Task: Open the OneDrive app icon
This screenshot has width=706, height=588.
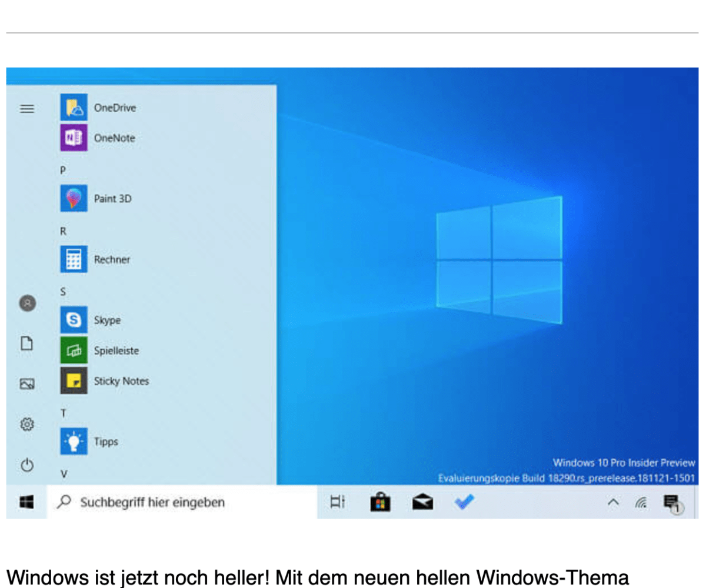Action: 74,107
